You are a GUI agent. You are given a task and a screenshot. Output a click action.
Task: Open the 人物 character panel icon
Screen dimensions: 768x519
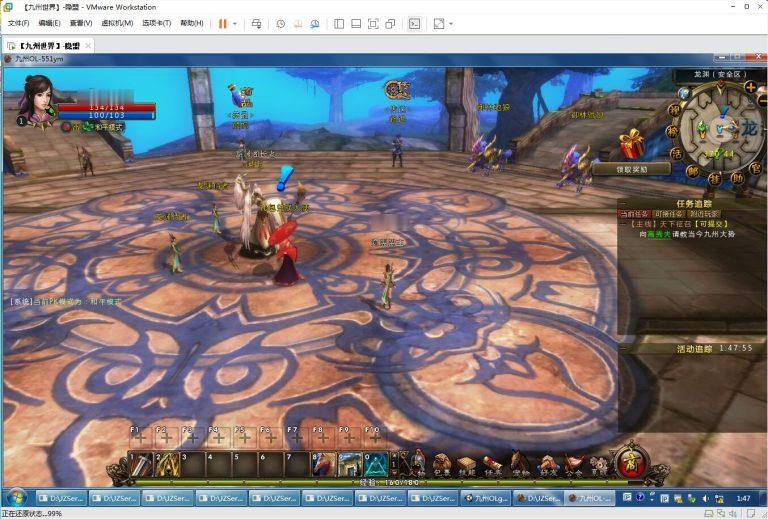tap(417, 463)
